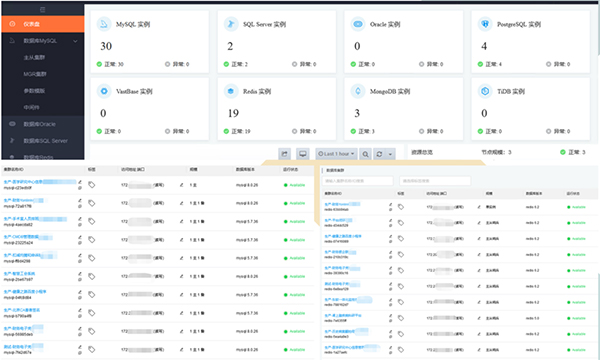This screenshot has width=600, height=360.
Task: Click the Redis instance card icon
Action: (230, 91)
